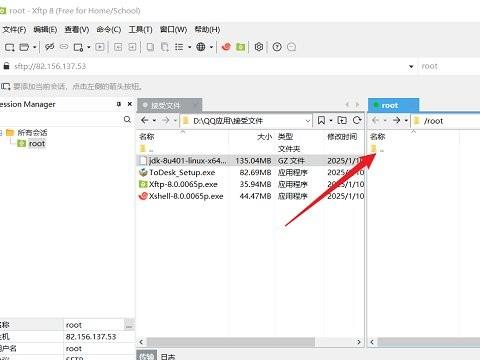Click the Paste toolbar icon

pos(165,47)
